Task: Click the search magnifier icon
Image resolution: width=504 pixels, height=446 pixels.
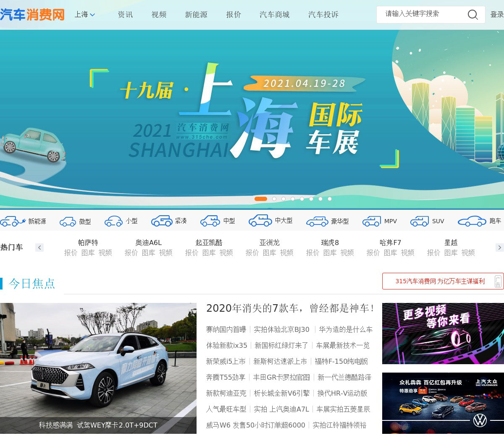Action: (x=472, y=15)
